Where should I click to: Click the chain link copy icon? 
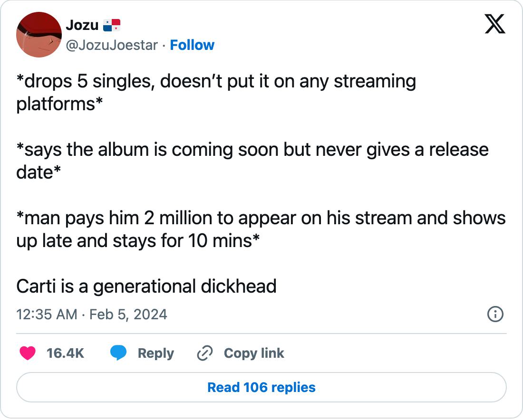pos(204,353)
